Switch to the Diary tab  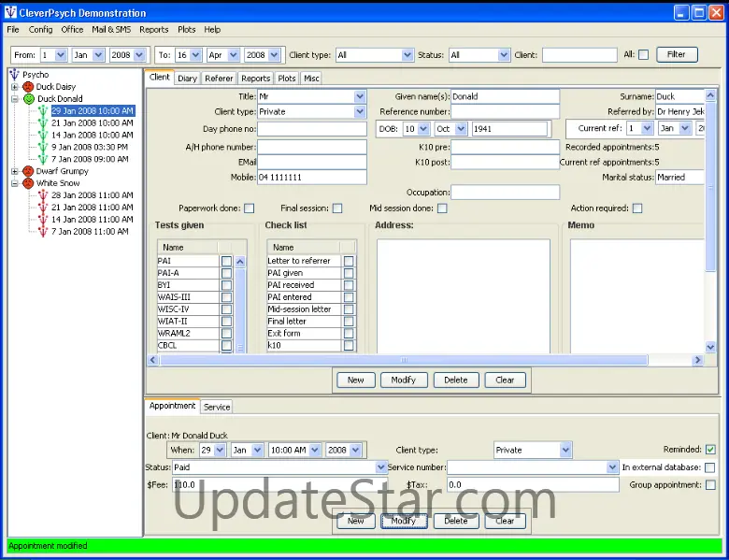coord(187,79)
